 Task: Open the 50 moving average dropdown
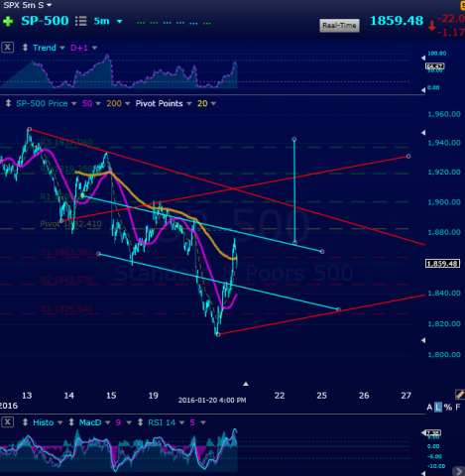click(x=98, y=104)
